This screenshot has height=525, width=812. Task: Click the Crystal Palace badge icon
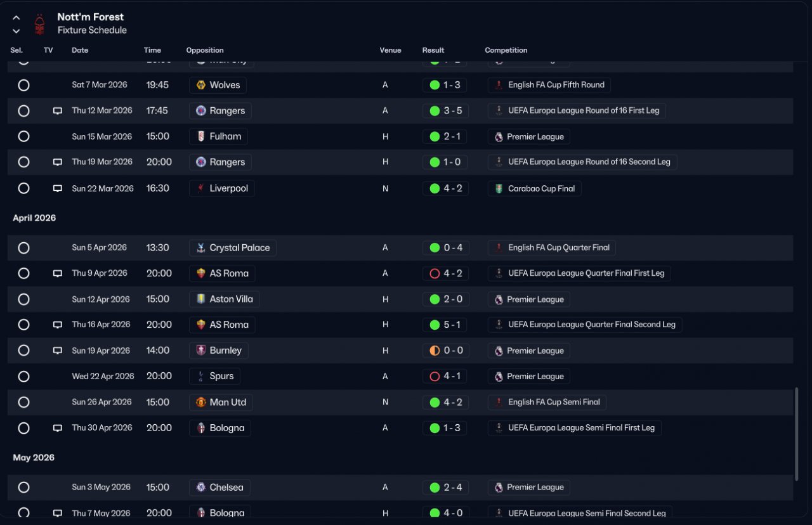pyautogui.click(x=201, y=248)
